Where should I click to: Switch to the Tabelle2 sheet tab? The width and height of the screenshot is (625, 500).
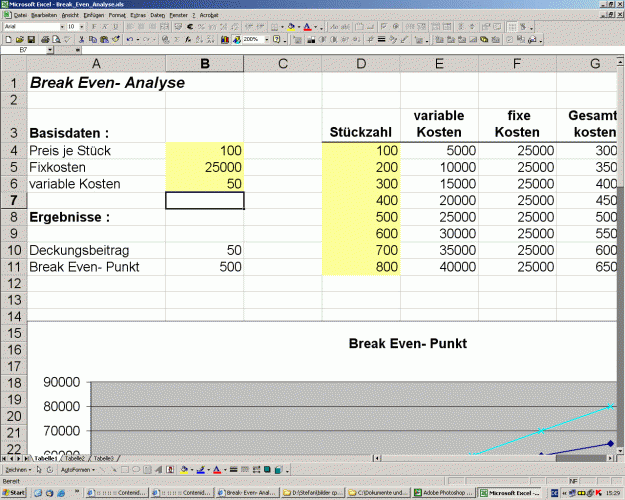[75, 459]
